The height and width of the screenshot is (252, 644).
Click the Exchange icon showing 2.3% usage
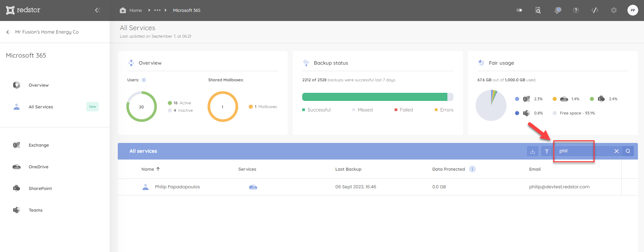click(x=527, y=99)
